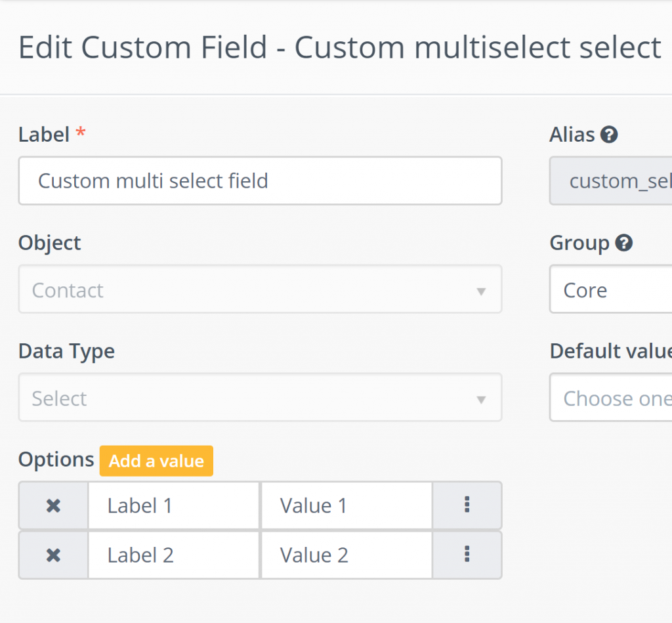The width and height of the screenshot is (672, 623).
Task: Click the Add a value button
Action: 156,461
